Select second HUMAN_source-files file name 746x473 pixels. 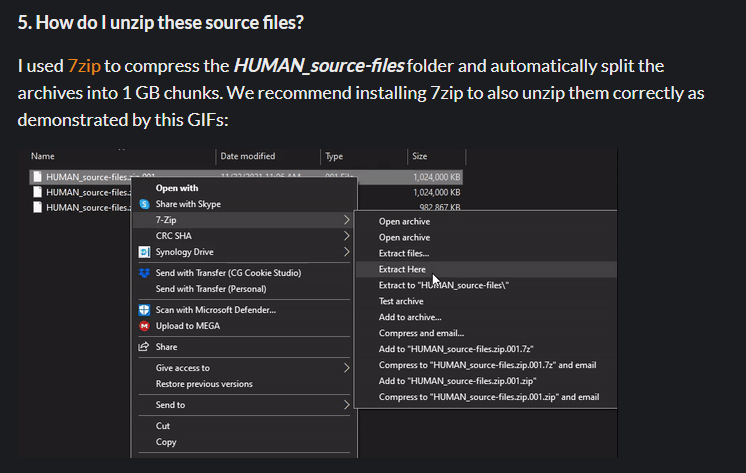(x=88, y=192)
